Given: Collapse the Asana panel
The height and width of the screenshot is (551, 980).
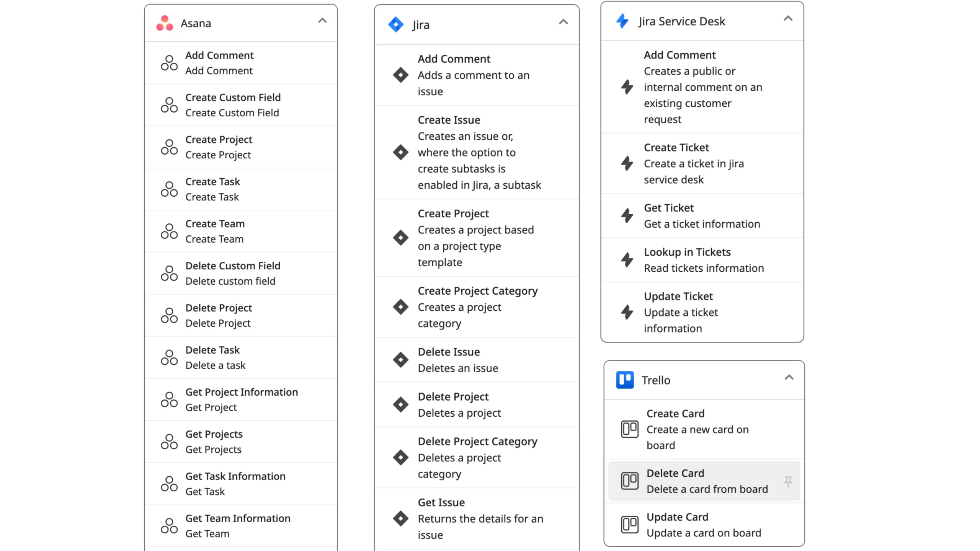Looking at the screenshot, I should pos(322,20).
